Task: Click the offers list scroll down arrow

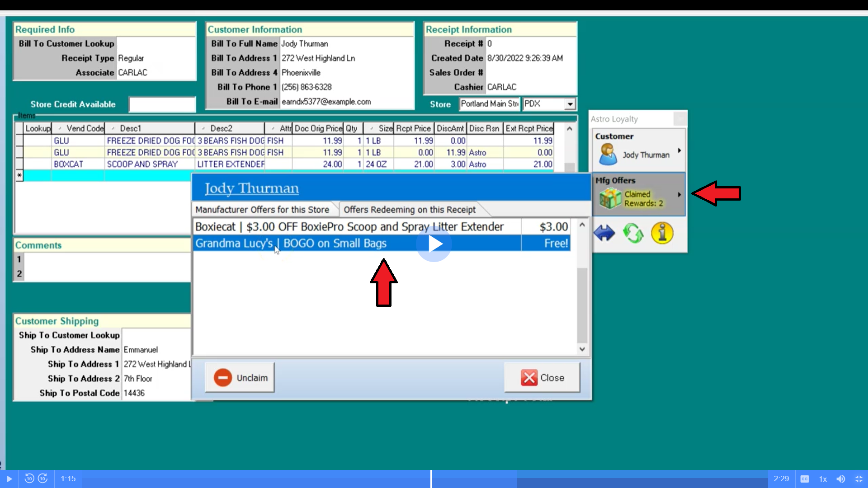Action: [582, 349]
